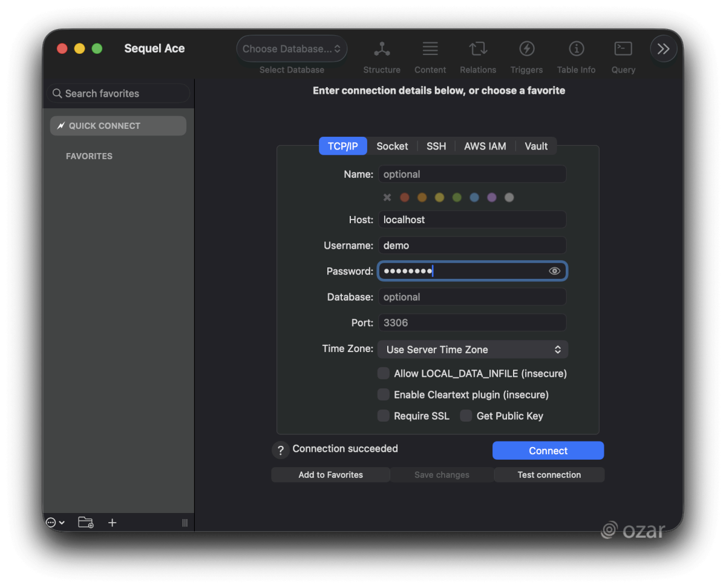726x588 pixels.
Task: Click Add to Favorites button
Action: (330, 475)
